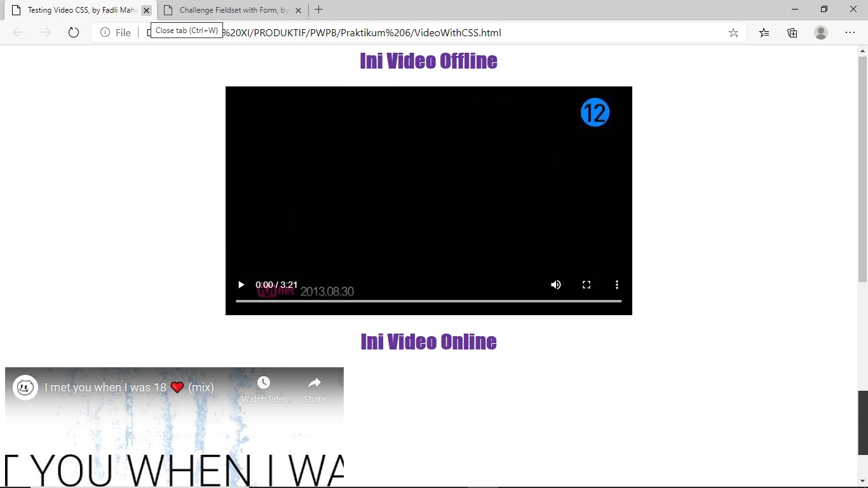Enter fullscreen on the offline video
Viewport: 868px width, 488px height.
click(x=586, y=285)
